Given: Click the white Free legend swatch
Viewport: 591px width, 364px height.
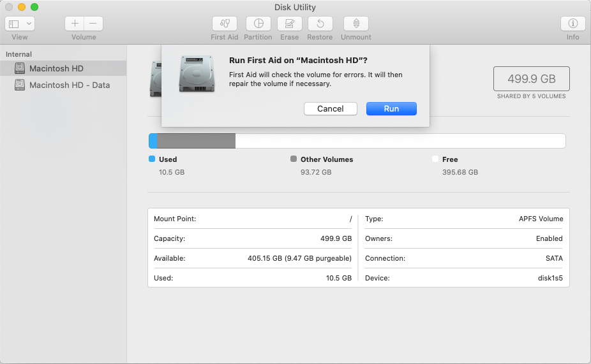Looking at the screenshot, I should point(435,159).
